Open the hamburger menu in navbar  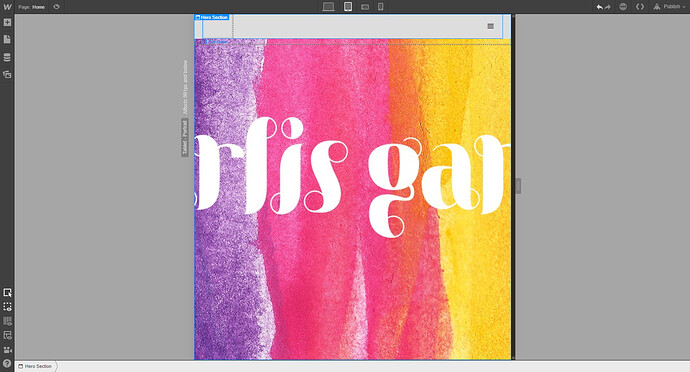(x=491, y=26)
